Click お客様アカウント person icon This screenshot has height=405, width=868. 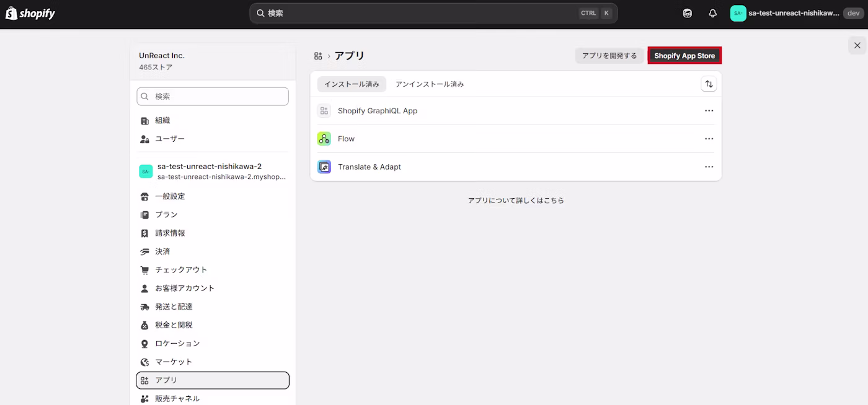point(144,289)
